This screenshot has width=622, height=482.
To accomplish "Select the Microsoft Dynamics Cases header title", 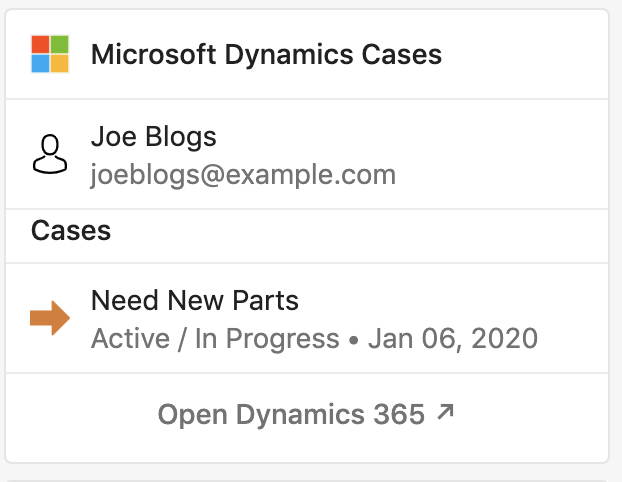I will tap(266, 54).
